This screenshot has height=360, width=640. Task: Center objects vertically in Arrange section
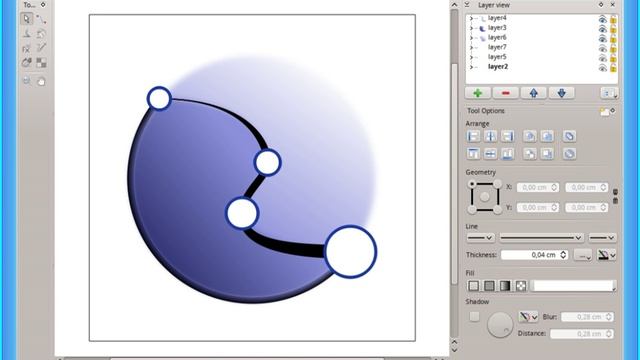coord(490,154)
